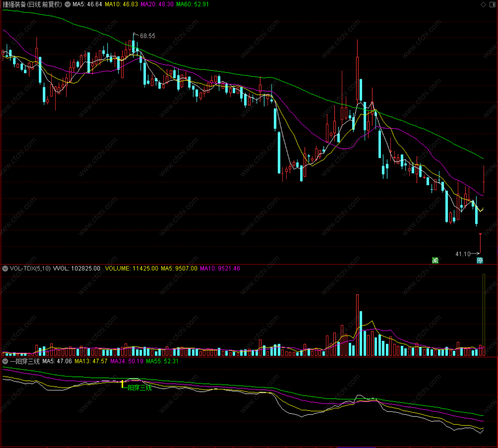The height and width of the screenshot is (448, 498).
Task: Click the MA55: 52.31 label
Action: coord(162,361)
